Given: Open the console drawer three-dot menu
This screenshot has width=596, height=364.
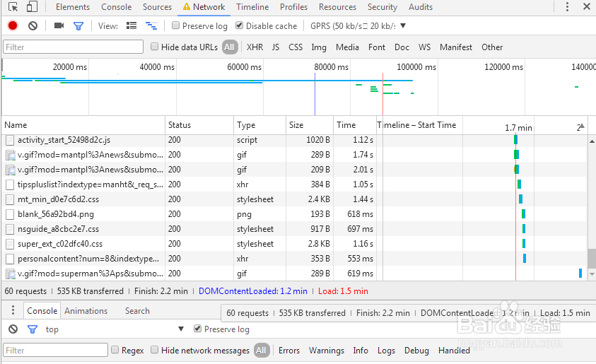Looking at the screenshot, I should pyautogui.click(x=13, y=310).
